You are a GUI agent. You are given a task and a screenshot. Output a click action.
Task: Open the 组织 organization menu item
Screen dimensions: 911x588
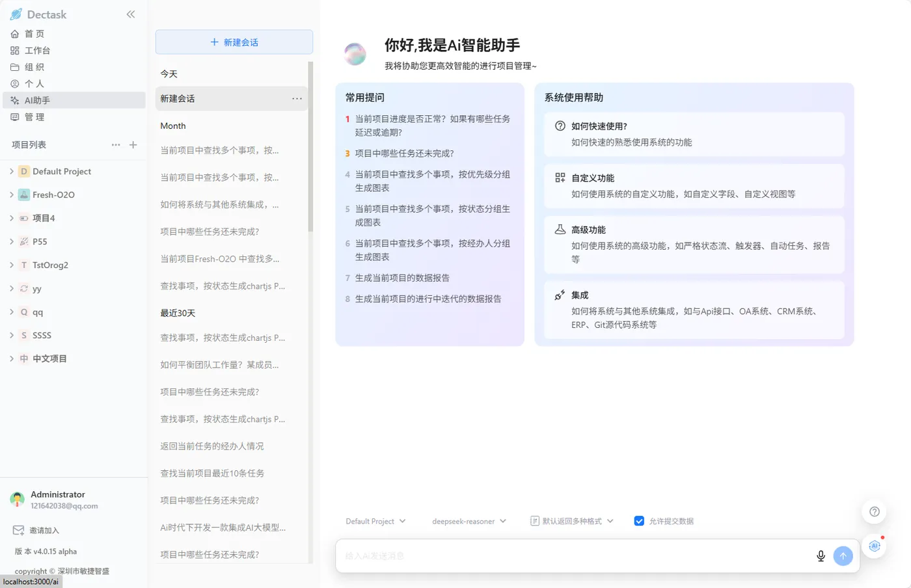pyautogui.click(x=74, y=67)
